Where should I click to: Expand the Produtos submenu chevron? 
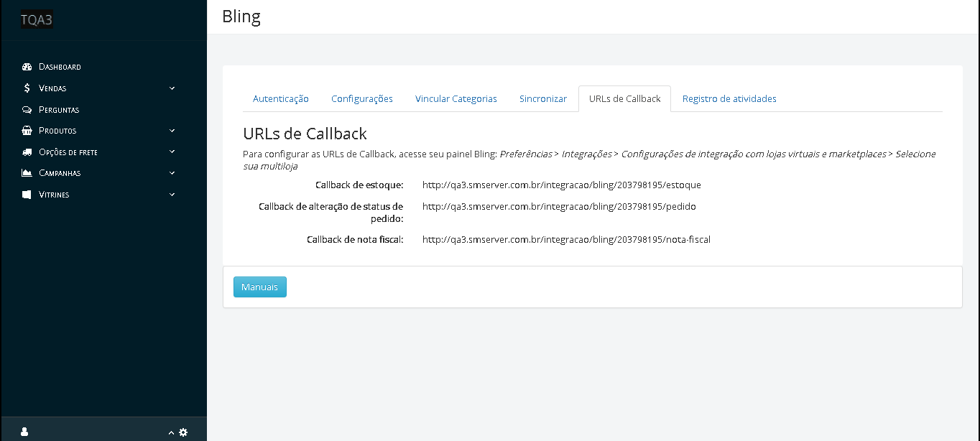point(172,131)
